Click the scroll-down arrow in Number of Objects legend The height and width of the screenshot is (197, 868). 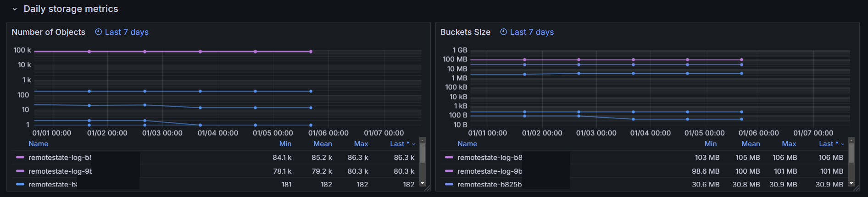pyautogui.click(x=423, y=184)
